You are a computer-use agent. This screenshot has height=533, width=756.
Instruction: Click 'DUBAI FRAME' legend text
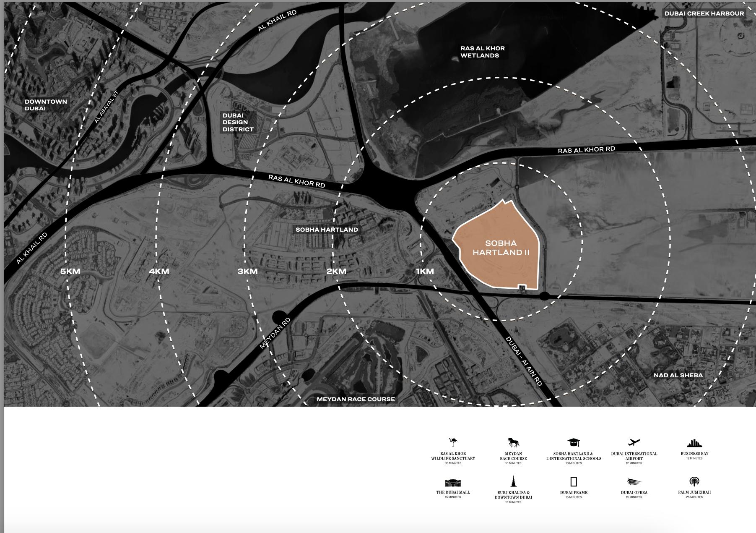click(574, 492)
